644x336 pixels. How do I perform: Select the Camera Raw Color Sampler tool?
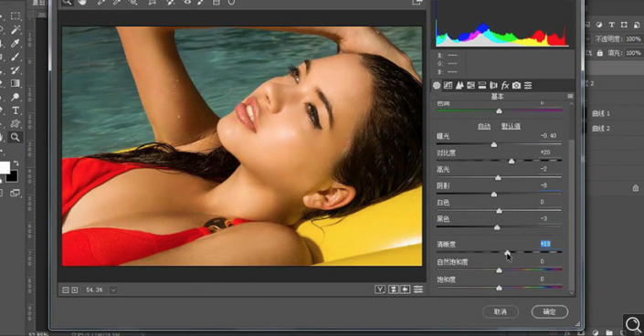pyautogui.click(x=117, y=2)
